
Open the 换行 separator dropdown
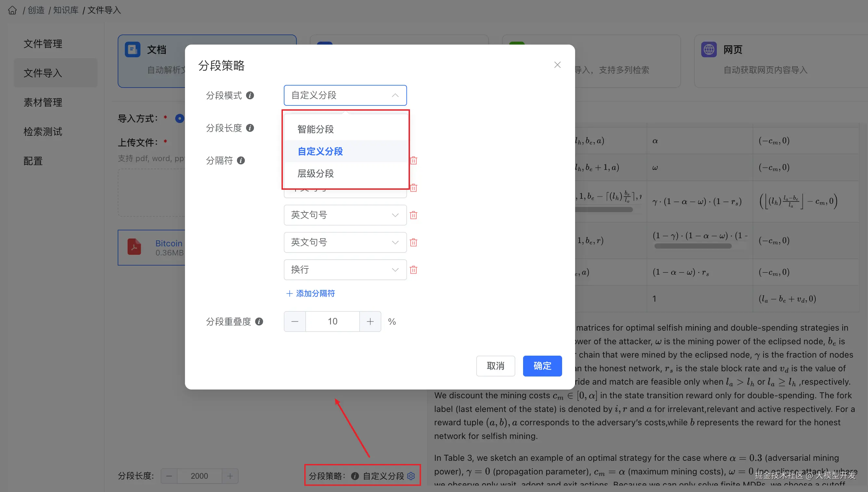(345, 270)
